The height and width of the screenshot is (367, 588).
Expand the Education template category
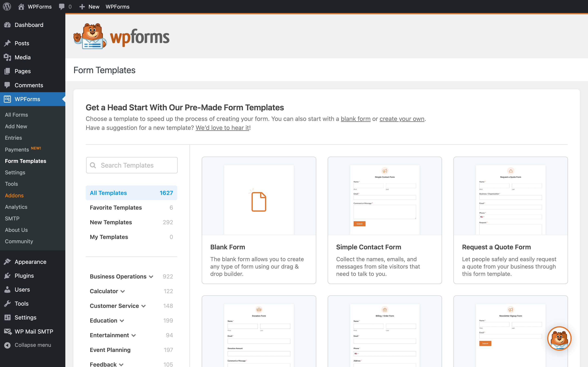click(122, 320)
